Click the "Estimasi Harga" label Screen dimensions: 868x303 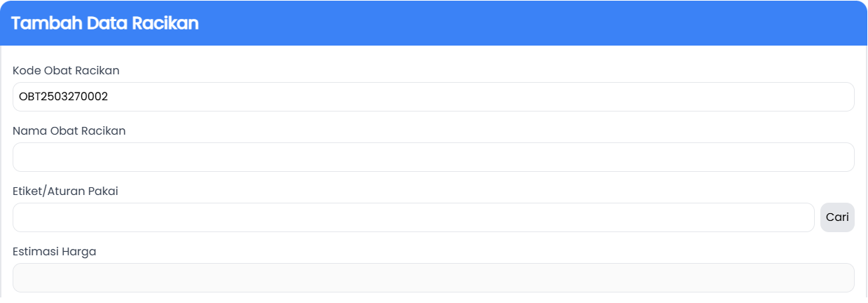pos(55,251)
